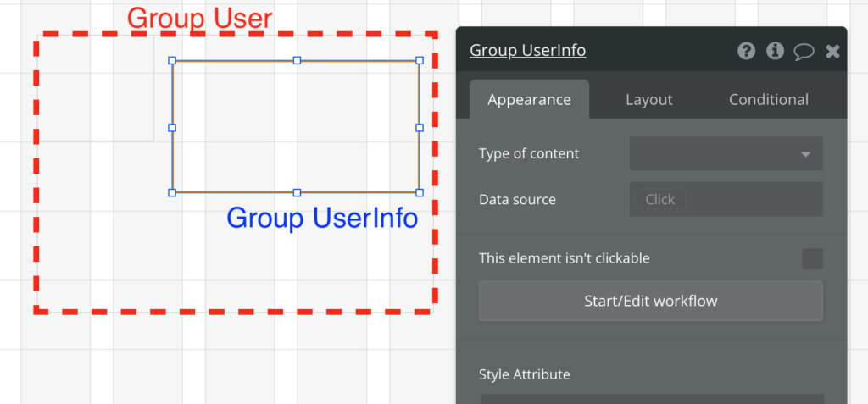Expand the Type of content dropdown
Screen dimensions: 868x404
click(x=726, y=153)
